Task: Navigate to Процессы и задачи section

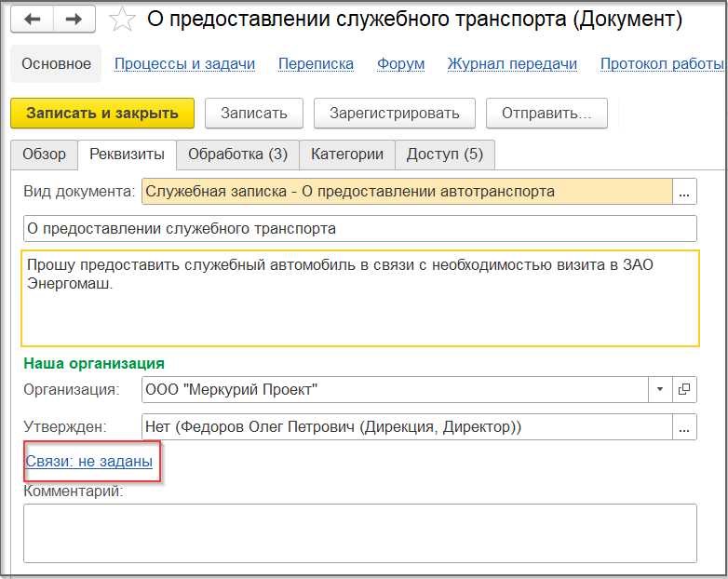Action: pos(184,63)
